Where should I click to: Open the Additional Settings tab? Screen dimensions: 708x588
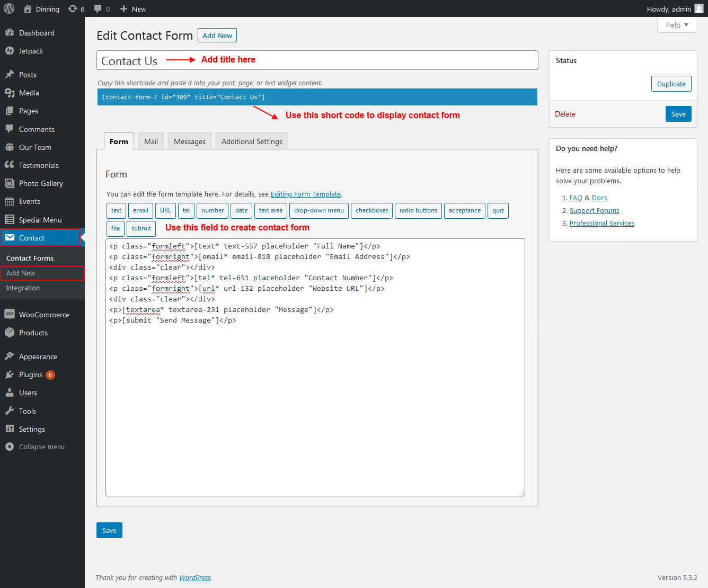[252, 141]
